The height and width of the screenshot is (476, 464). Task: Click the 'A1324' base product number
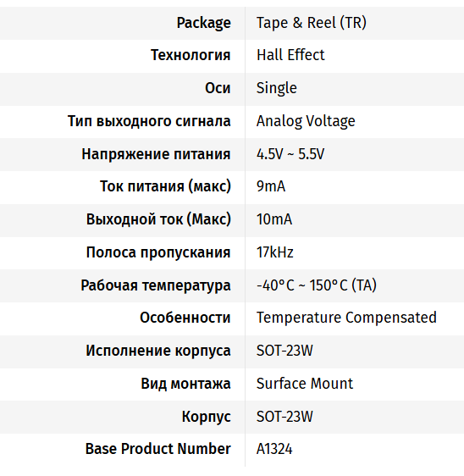pos(274,449)
